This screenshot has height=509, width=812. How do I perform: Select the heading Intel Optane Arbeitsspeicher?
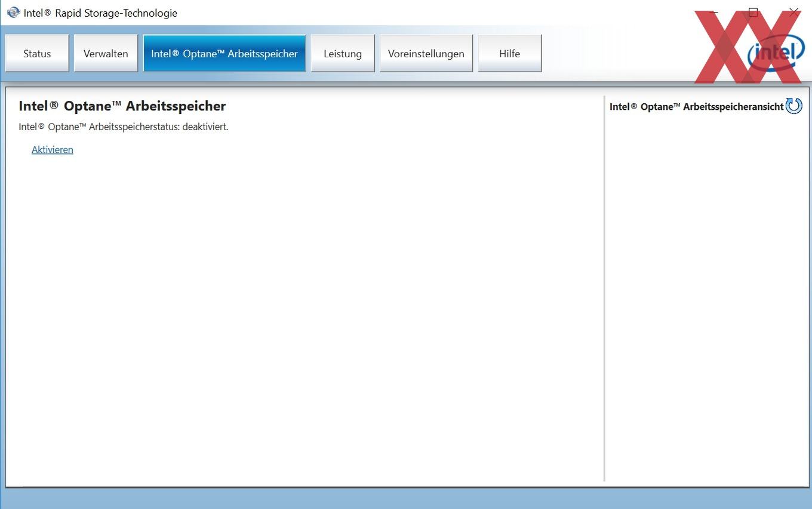coord(122,106)
